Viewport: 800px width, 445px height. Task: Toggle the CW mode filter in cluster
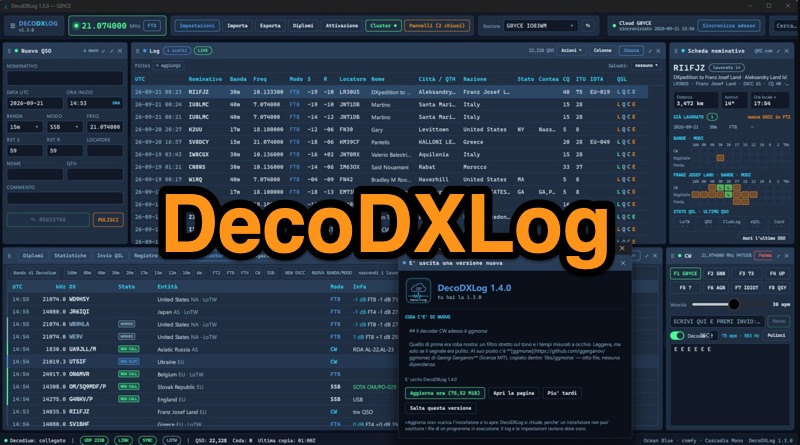click(258, 273)
